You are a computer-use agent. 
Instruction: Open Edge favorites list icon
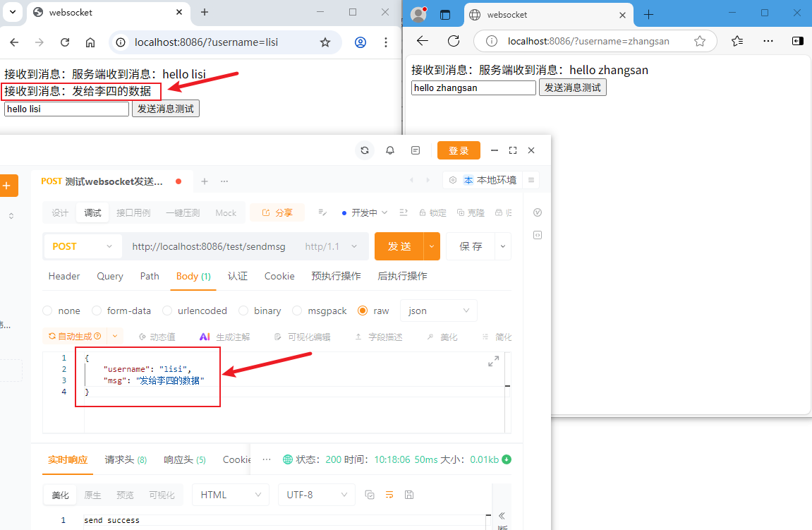(x=737, y=41)
